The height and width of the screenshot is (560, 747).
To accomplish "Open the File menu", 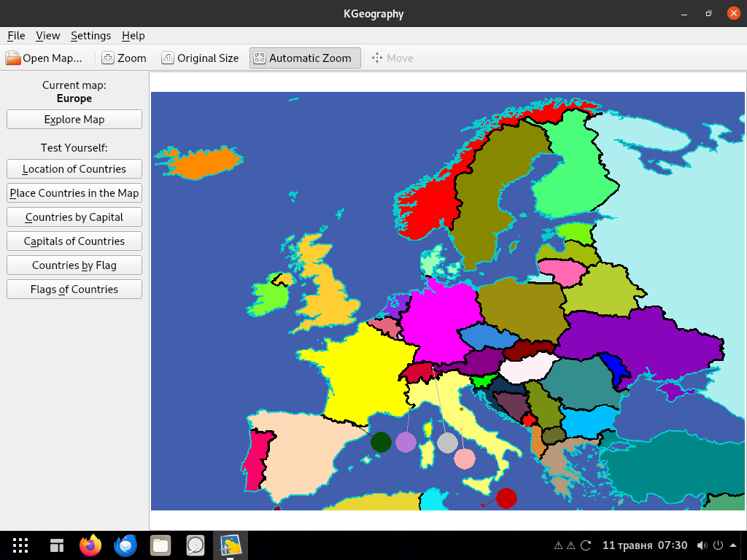I will (x=16, y=36).
